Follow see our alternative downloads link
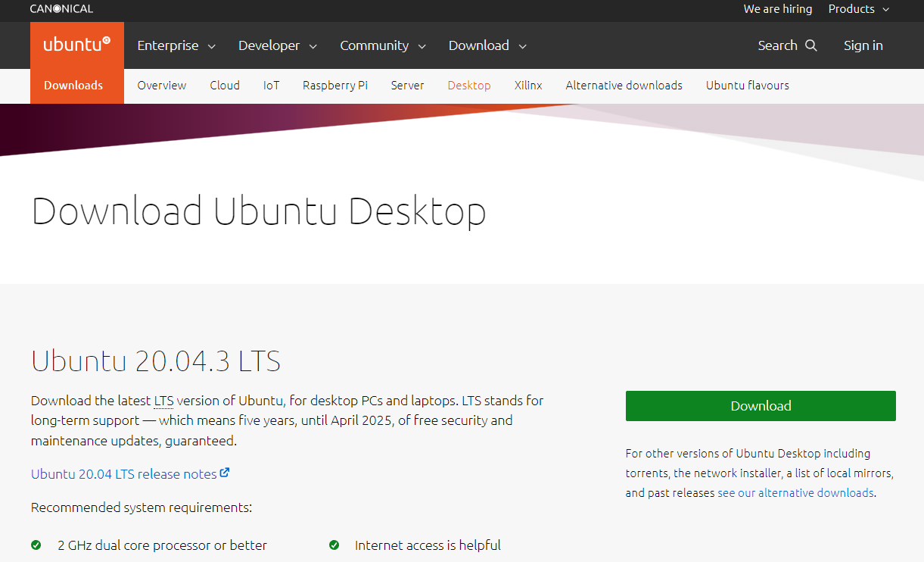The height and width of the screenshot is (562, 924). 796,493
